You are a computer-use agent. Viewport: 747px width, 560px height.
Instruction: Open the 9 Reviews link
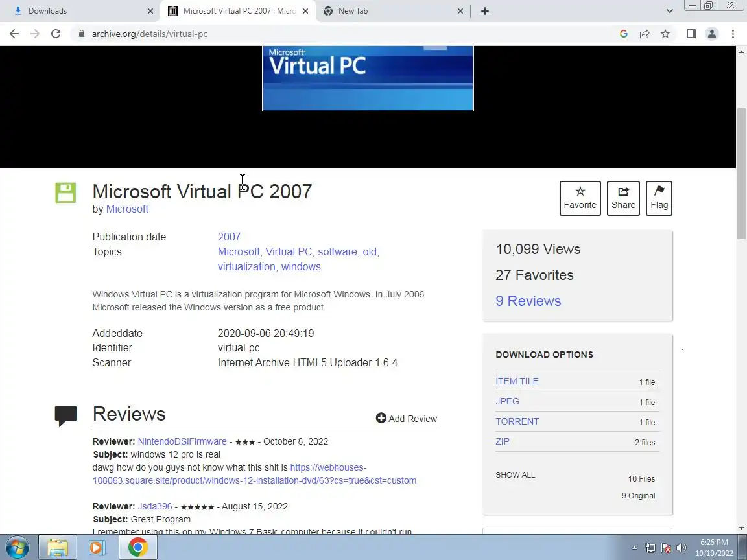coord(528,301)
